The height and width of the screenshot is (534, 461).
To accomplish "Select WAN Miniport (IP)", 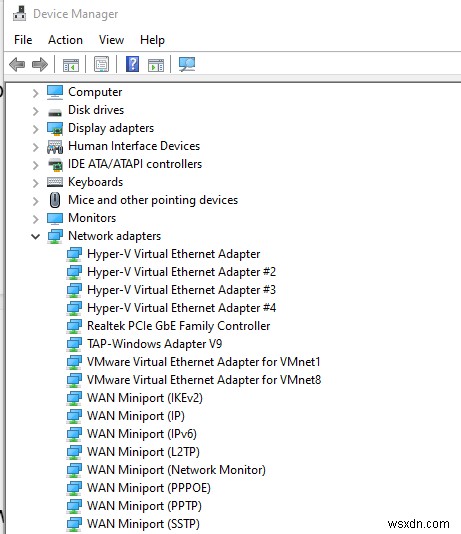I will pyautogui.click(x=136, y=416).
